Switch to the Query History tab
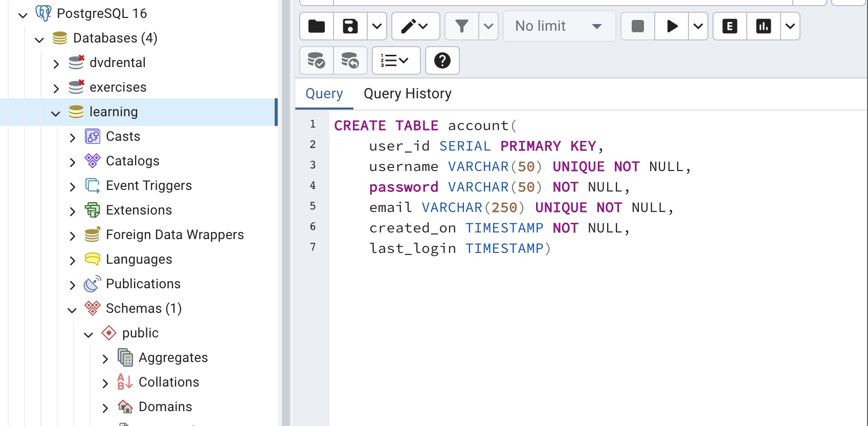868x426 pixels. [408, 94]
